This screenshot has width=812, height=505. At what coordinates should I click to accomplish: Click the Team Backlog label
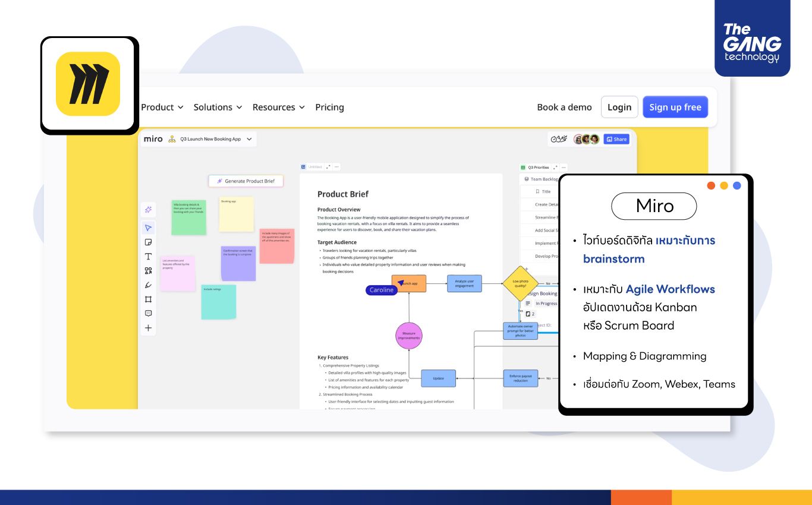[x=544, y=179]
